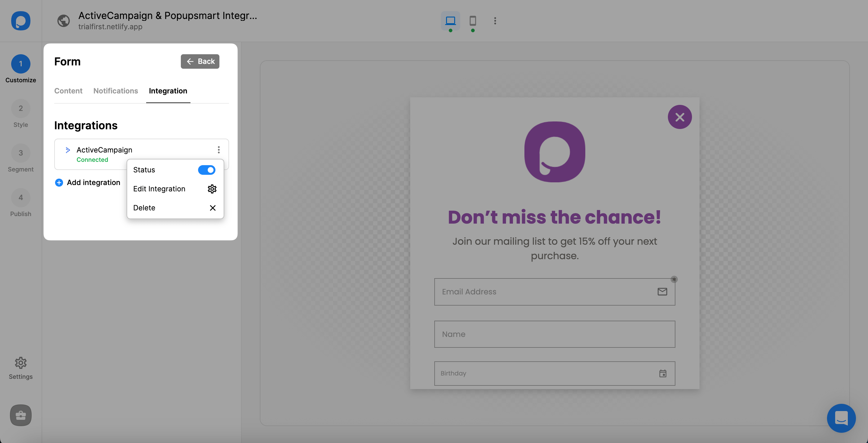
Task: Toggle the ActiveCampaign integration Status switch
Action: (207, 169)
